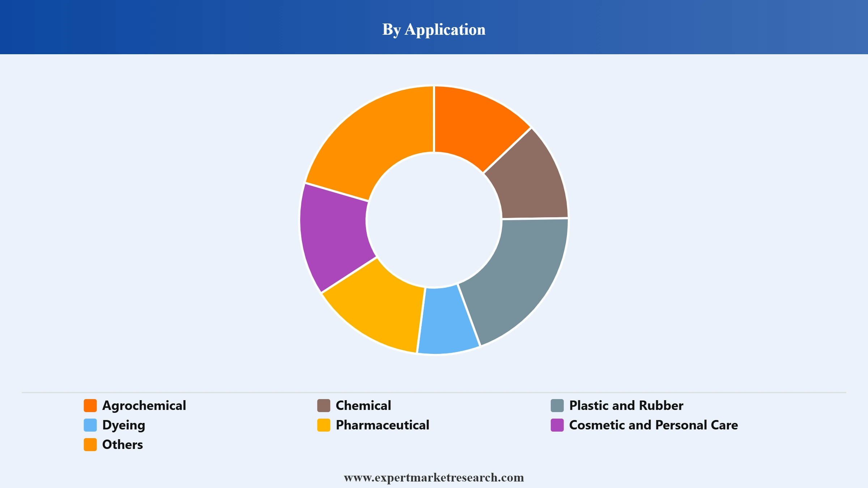Click the Agrochemical legend color swatch
The image size is (868, 488).
90,406
